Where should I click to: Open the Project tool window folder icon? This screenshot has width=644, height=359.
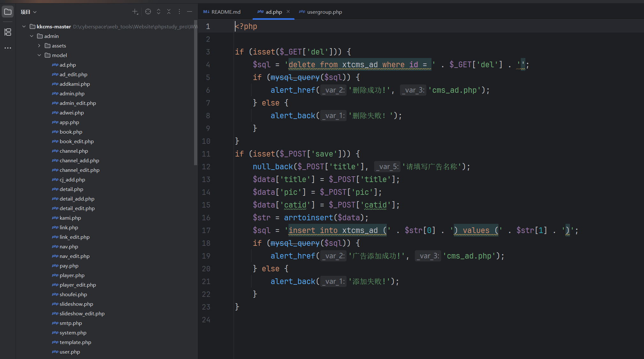pos(8,12)
